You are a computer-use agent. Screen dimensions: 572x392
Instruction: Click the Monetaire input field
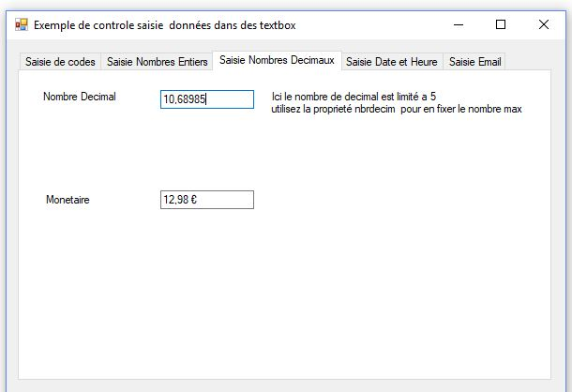point(206,200)
